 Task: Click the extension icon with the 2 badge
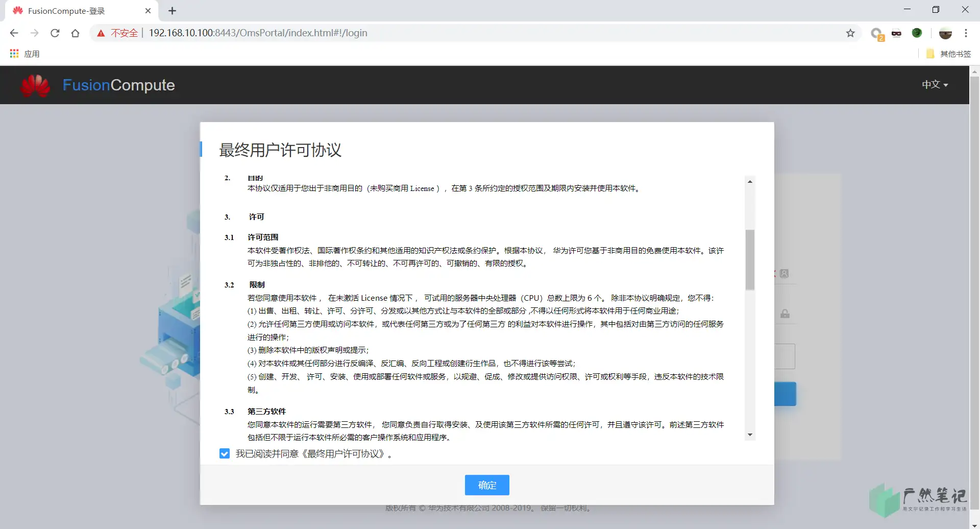pos(877,34)
